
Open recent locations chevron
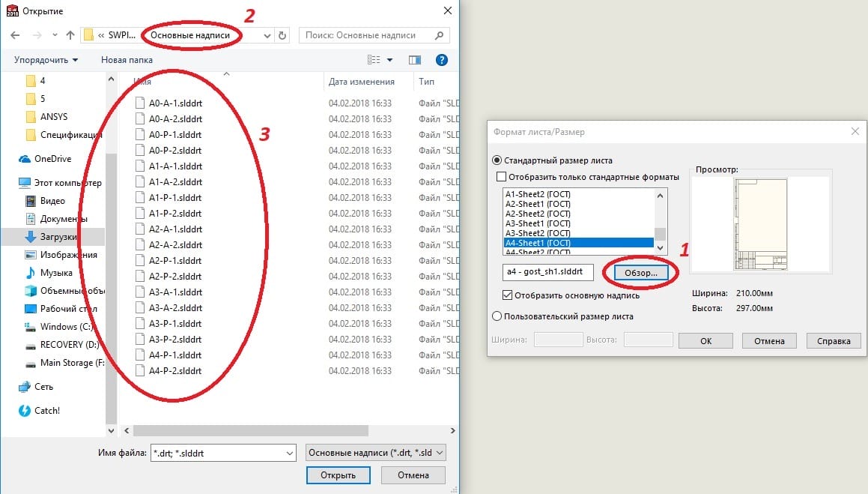55,35
